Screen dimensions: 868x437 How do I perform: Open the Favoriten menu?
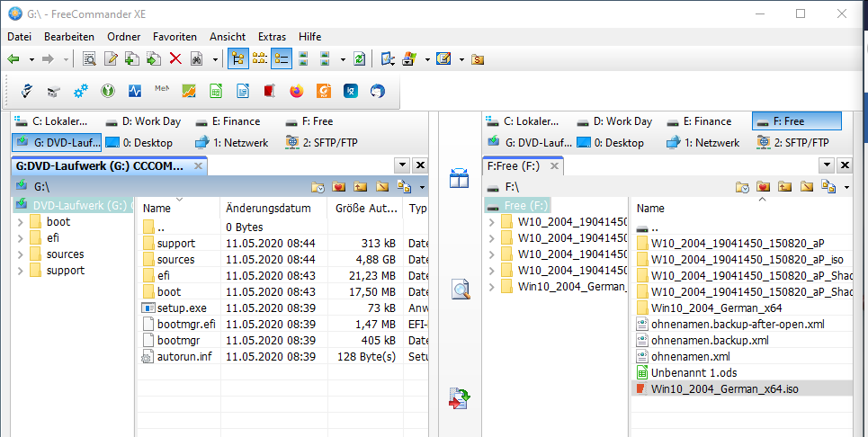(x=174, y=37)
